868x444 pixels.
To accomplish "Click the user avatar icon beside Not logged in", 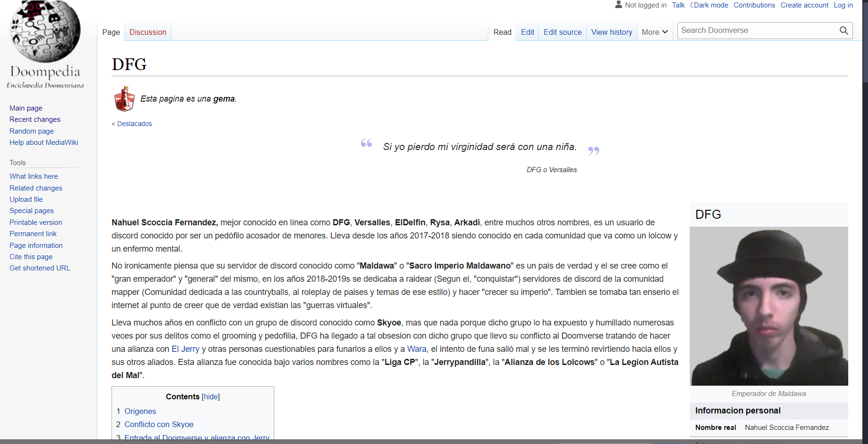I will [619, 5].
